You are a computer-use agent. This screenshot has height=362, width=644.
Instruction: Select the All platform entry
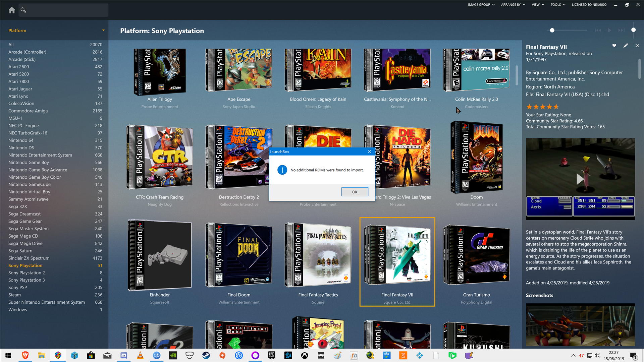55,45
